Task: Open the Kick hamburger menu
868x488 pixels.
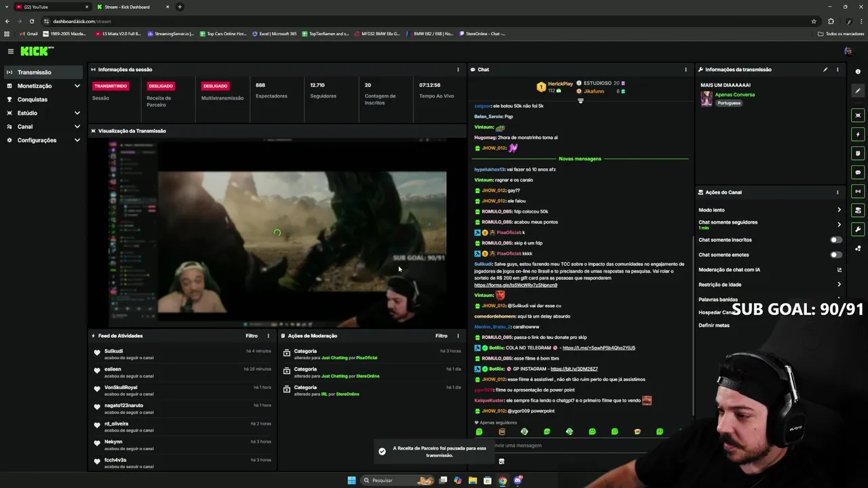Action: (x=11, y=51)
